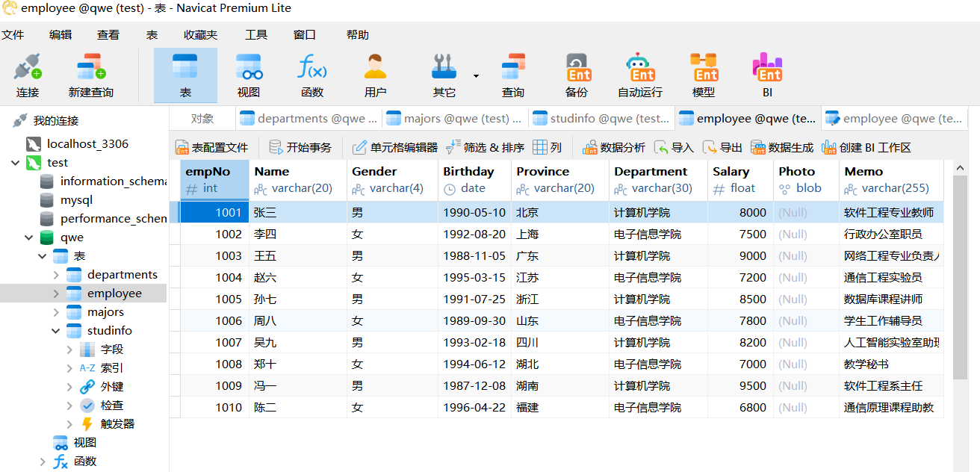Click the Birthday column header
The image size is (980, 472).
tap(474, 180)
